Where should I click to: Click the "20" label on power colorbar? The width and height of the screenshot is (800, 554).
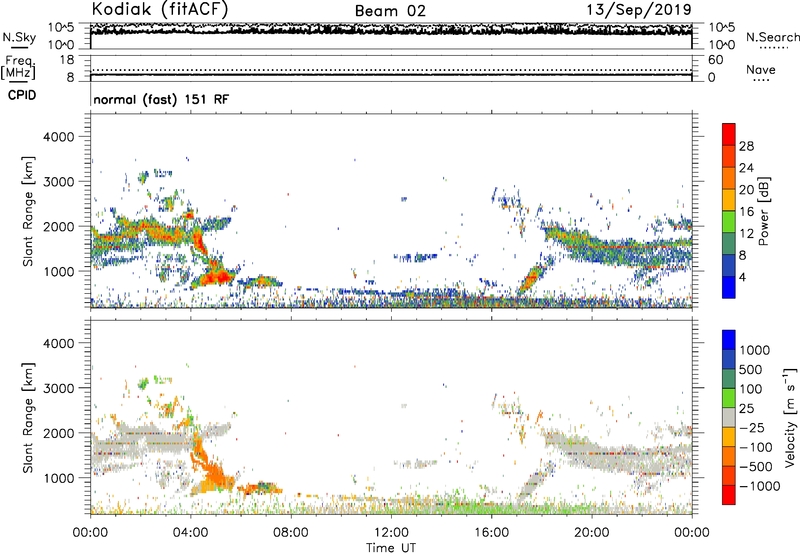[x=746, y=190]
